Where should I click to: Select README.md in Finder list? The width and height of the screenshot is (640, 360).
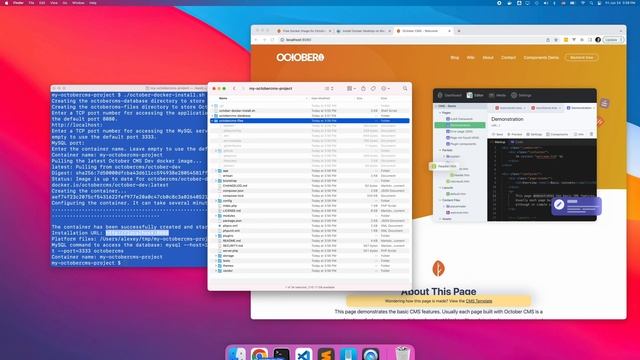pos(310,241)
